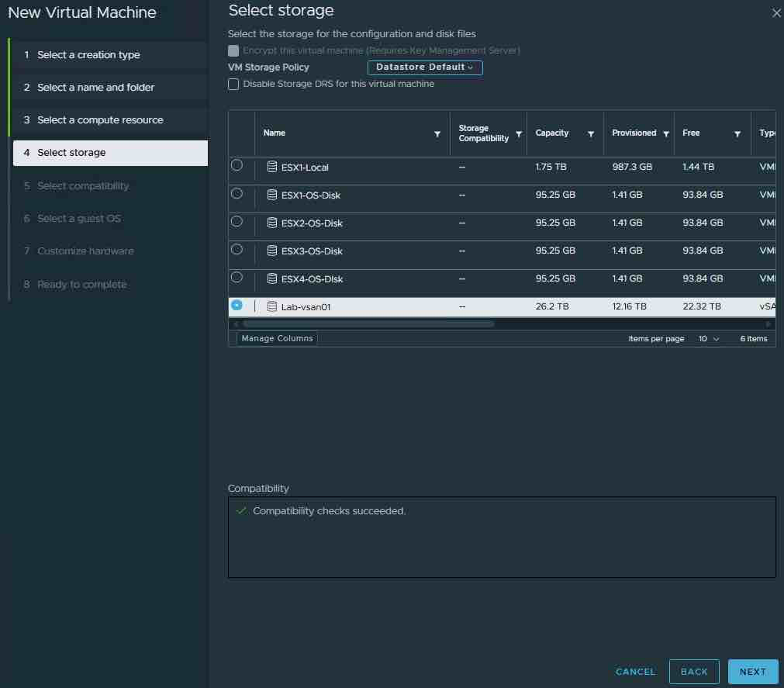Image resolution: width=784 pixels, height=688 pixels.
Task: Click the Free column filter icon
Action: (x=737, y=134)
